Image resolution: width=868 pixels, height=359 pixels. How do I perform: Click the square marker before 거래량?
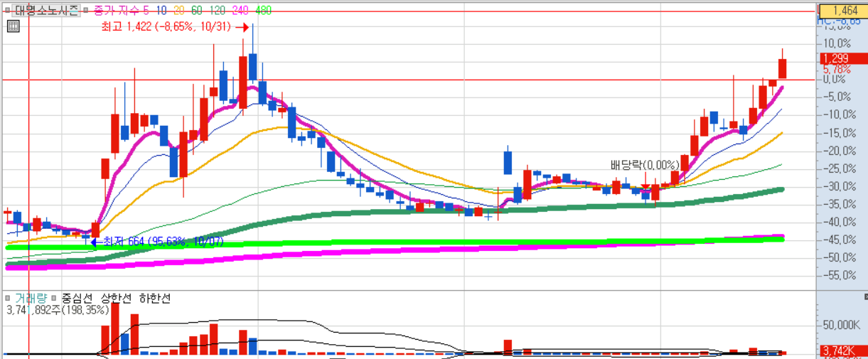point(7,298)
